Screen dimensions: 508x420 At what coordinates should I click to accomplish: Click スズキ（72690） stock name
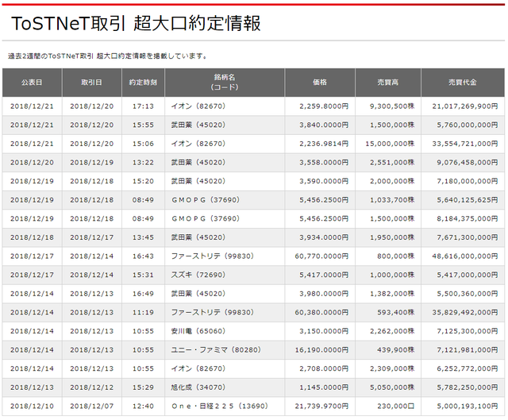[198, 275]
